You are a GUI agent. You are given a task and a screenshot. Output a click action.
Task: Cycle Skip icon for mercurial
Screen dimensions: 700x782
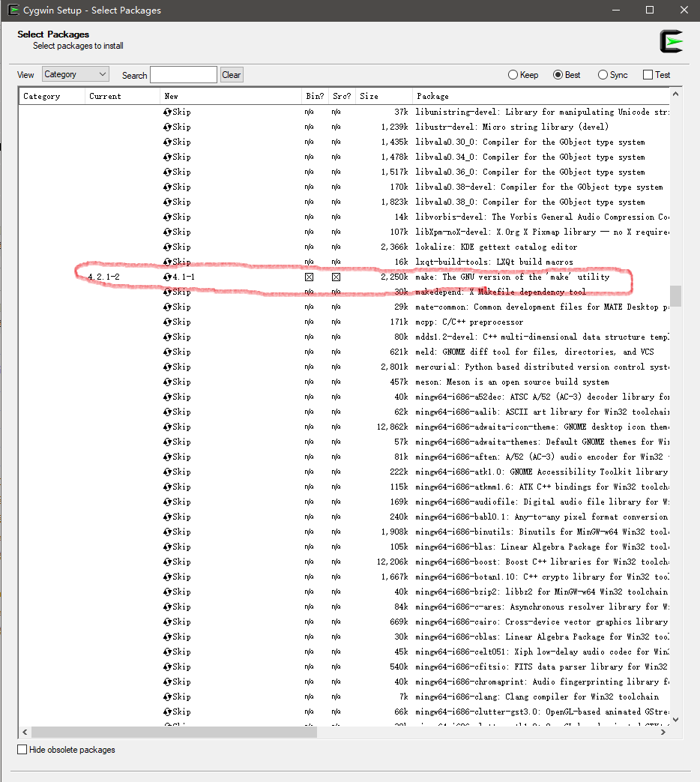pyautogui.click(x=168, y=367)
